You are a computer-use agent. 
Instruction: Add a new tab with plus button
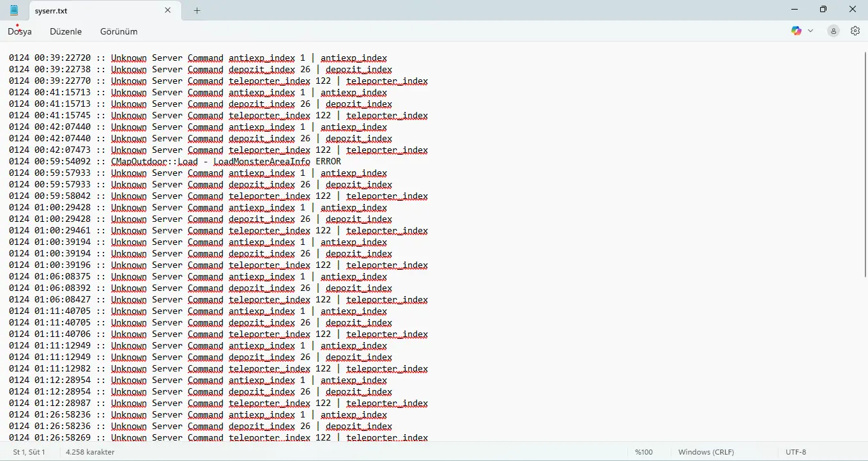click(x=197, y=10)
